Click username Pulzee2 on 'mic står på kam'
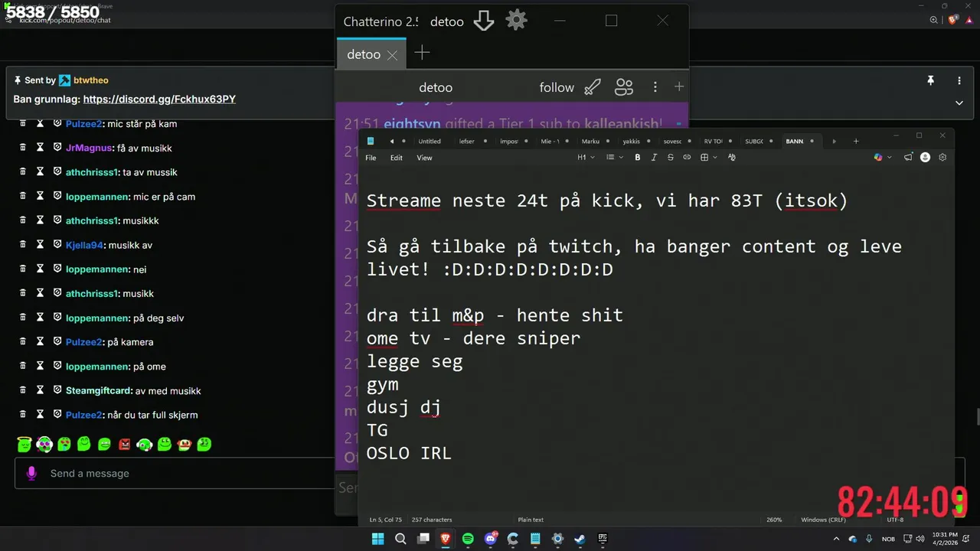Viewport: 980px width, 551px height. (x=84, y=124)
